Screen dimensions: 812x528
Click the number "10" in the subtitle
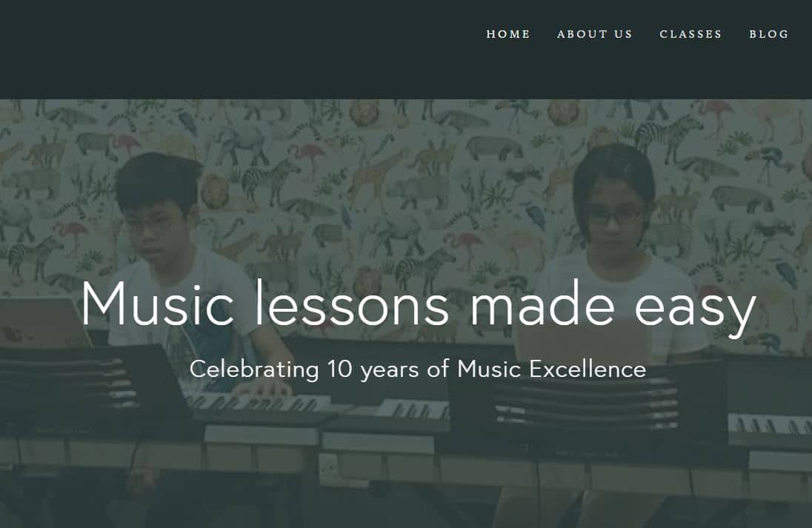(340, 369)
